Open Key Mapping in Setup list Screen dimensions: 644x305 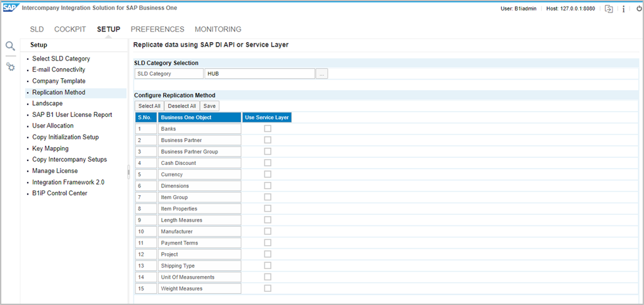[x=50, y=149]
